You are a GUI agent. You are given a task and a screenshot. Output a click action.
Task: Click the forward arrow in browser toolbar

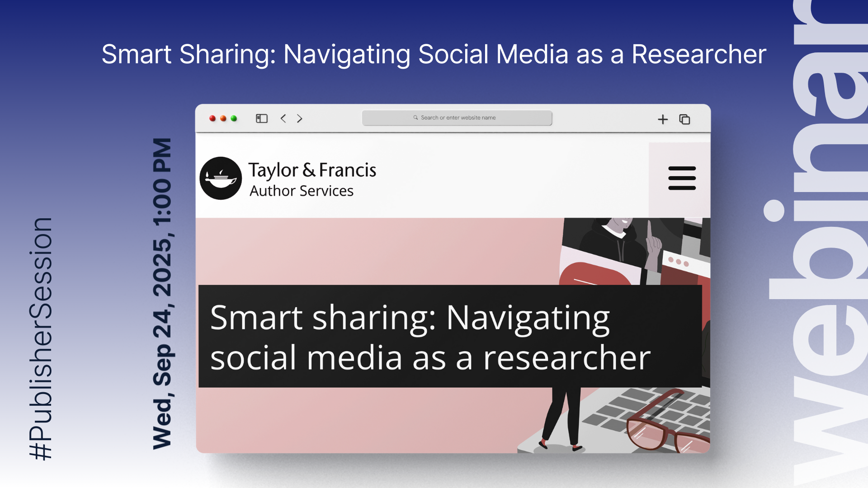[299, 118]
